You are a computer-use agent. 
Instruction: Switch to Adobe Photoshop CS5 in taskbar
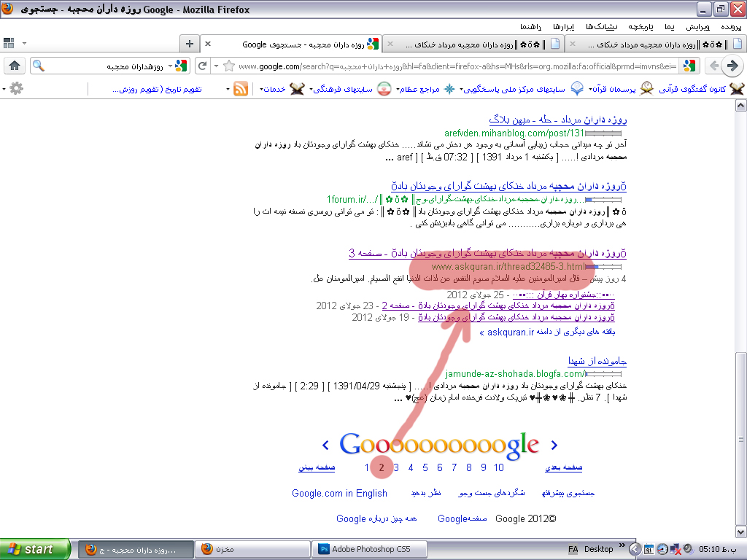pyautogui.click(x=368, y=549)
